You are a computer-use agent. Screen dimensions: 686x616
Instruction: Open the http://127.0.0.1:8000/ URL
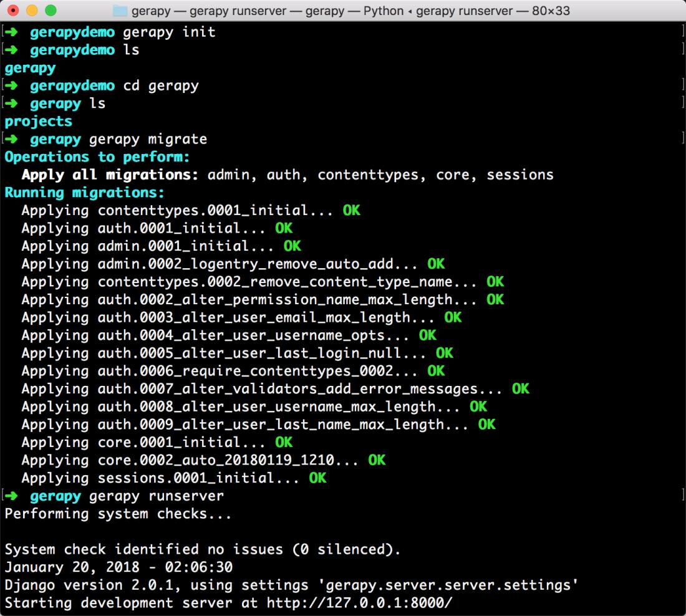coord(359,603)
